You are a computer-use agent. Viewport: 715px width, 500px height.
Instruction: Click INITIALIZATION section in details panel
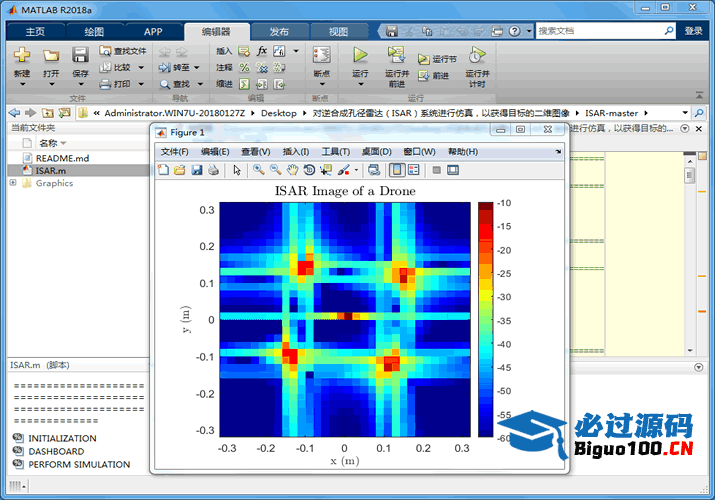[62, 438]
